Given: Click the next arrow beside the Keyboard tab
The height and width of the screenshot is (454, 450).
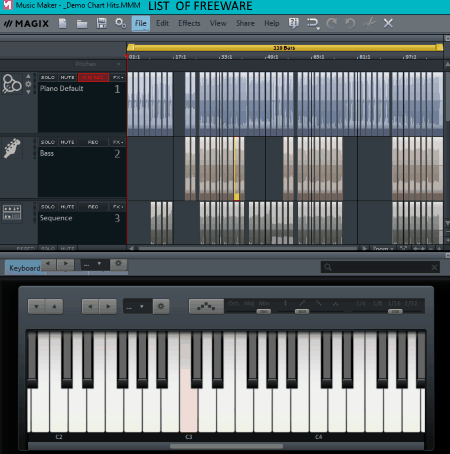Looking at the screenshot, I should (x=66, y=264).
